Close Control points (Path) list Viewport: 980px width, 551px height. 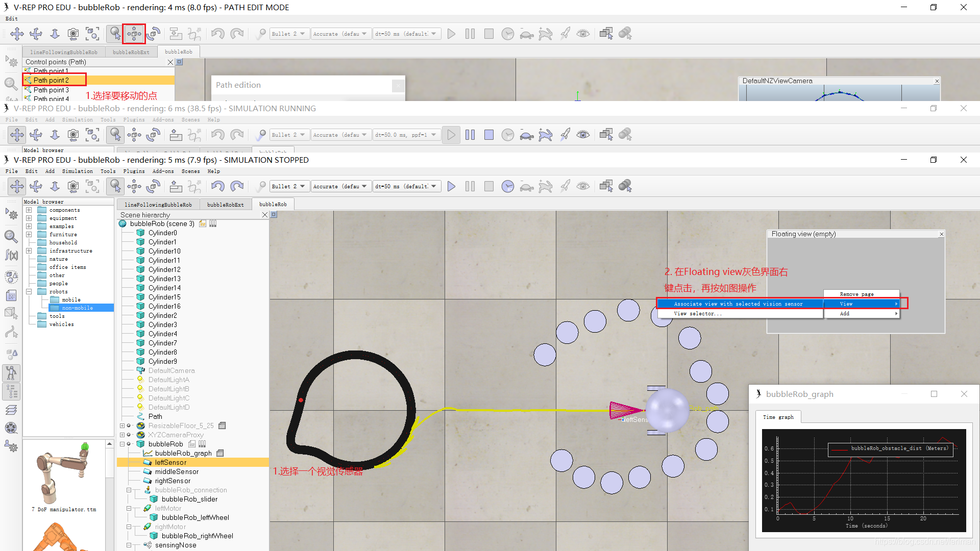pos(170,62)
